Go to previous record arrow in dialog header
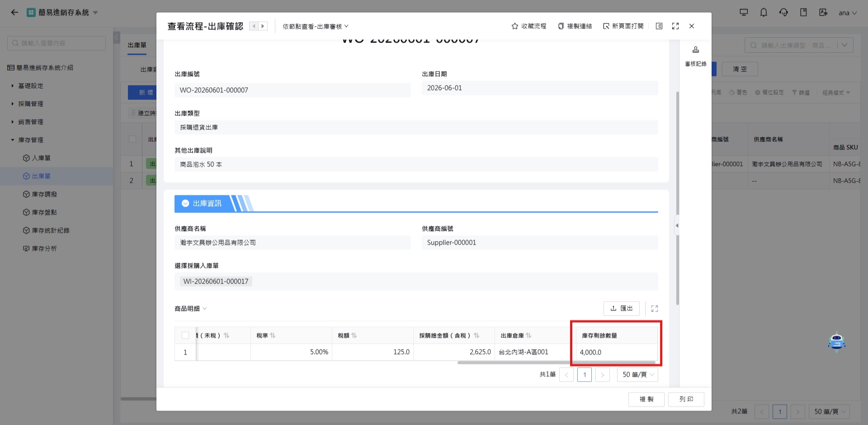This screenshot has width=868, height=425. tap(254, 26)
